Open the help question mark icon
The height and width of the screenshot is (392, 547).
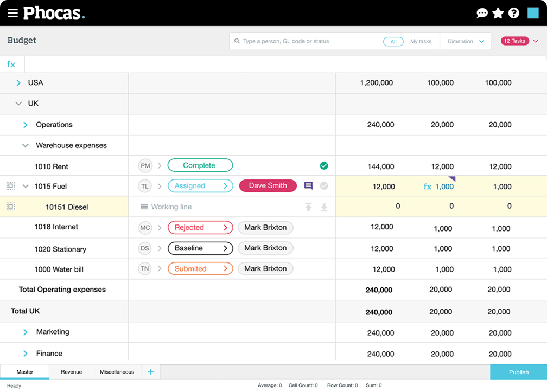coord(513,14)
